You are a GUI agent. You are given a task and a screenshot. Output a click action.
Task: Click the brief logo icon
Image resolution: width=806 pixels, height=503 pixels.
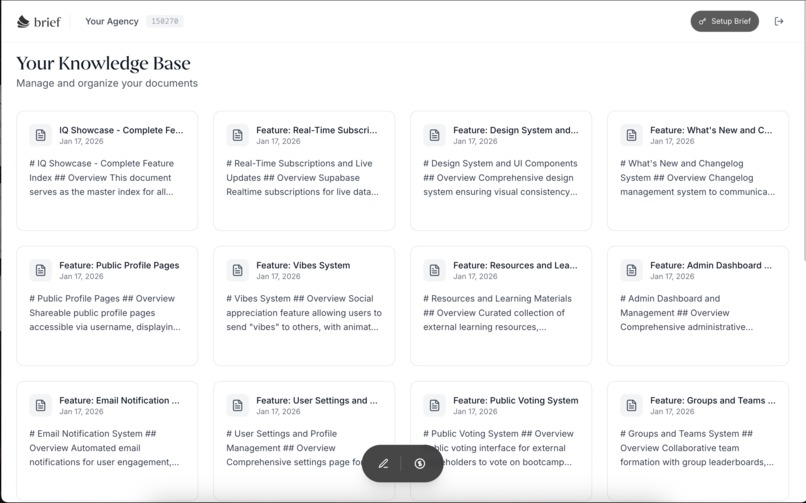click(x=23, y=22)
